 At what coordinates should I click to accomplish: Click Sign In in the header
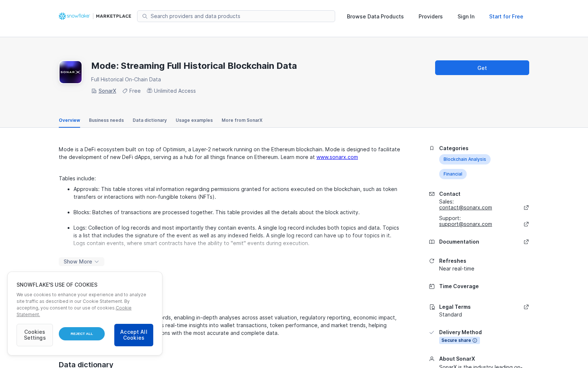point(466,17)
